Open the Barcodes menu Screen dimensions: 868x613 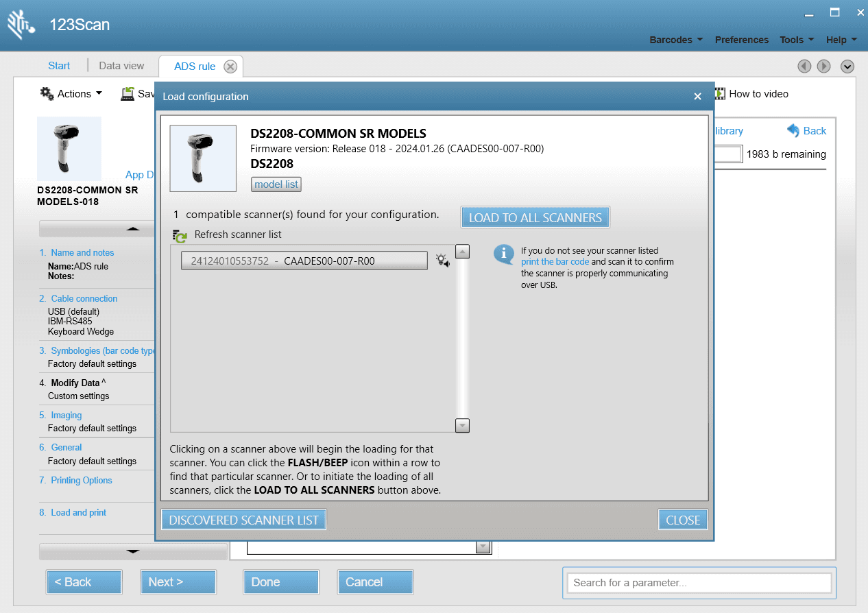pyautogui.click(x=676, y=40)
